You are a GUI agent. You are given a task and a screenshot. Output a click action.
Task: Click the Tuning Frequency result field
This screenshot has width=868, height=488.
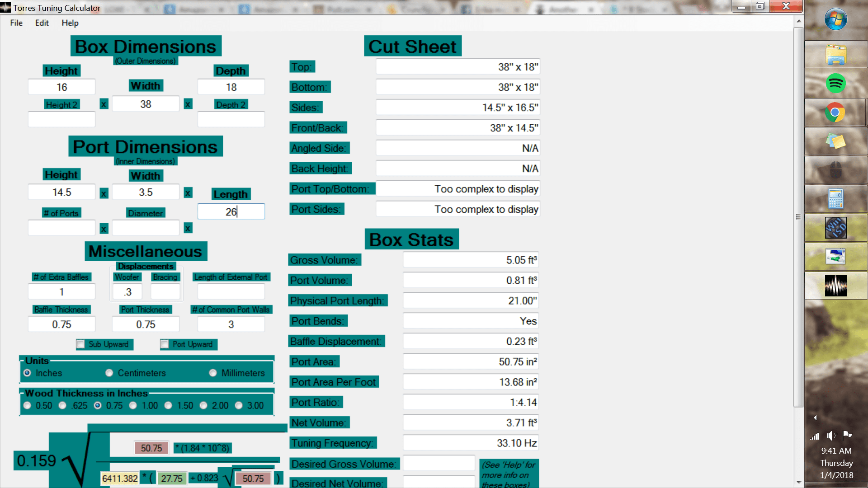coord(471,443)
